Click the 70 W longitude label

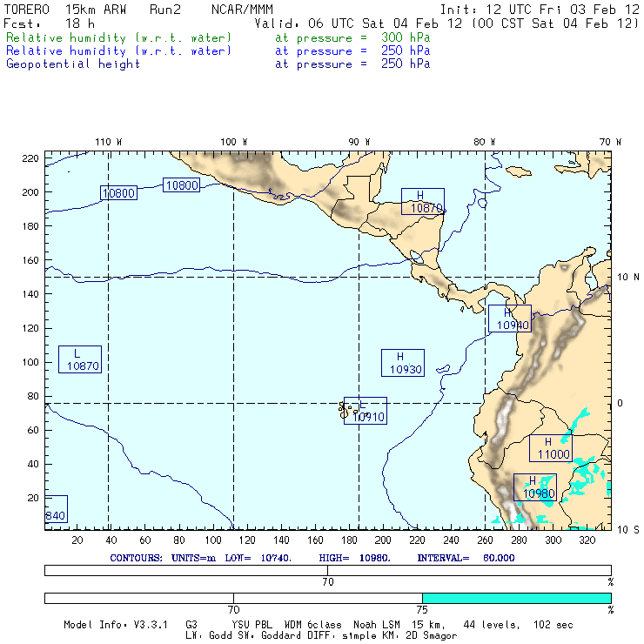point(610,142)
